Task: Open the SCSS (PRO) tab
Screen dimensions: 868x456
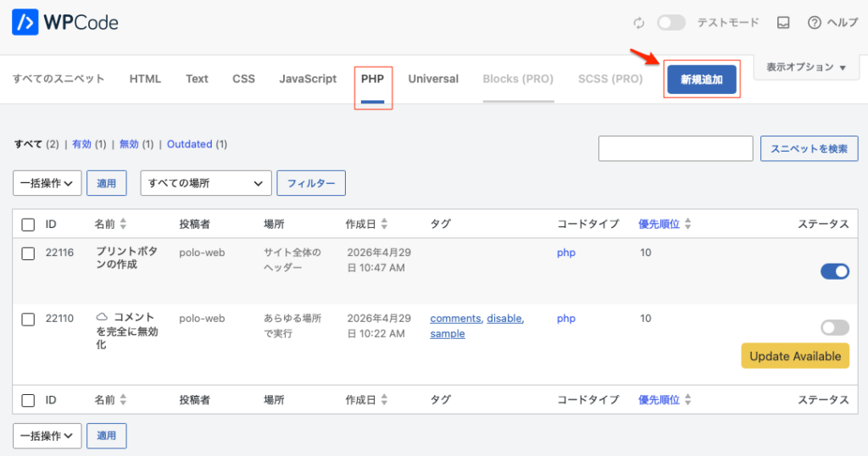Action: click(610, 79)
